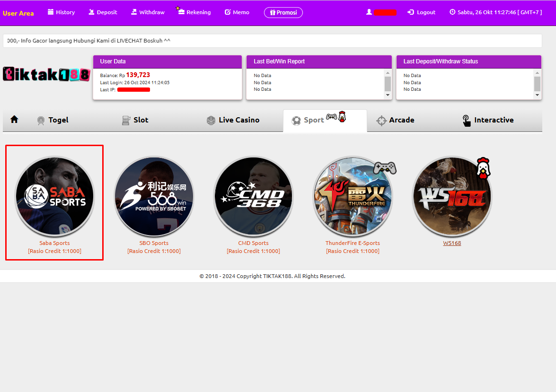Select the Sport tab
The width and height of the screenshot is (556, 392).
pyautogui.click(x=325, y=121)
